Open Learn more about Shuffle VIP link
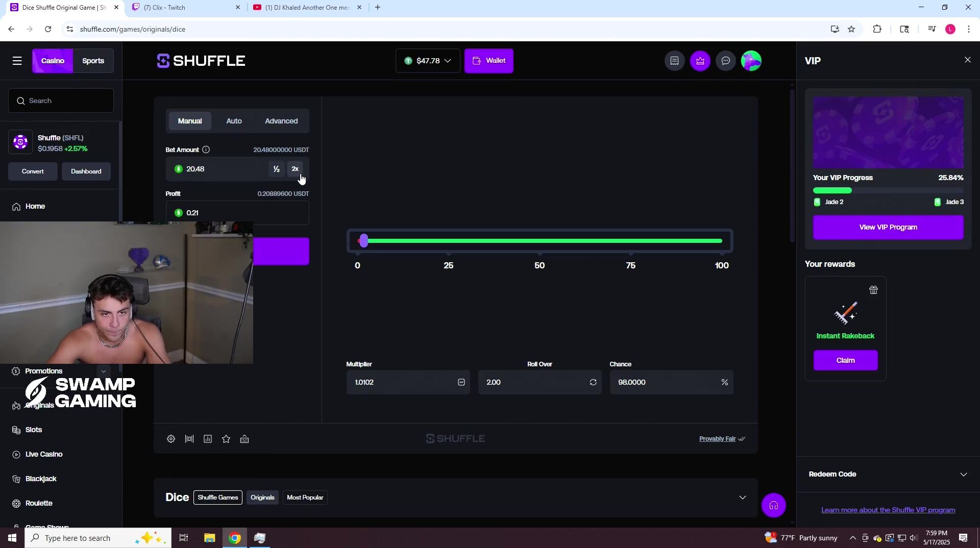 [888, 510]
